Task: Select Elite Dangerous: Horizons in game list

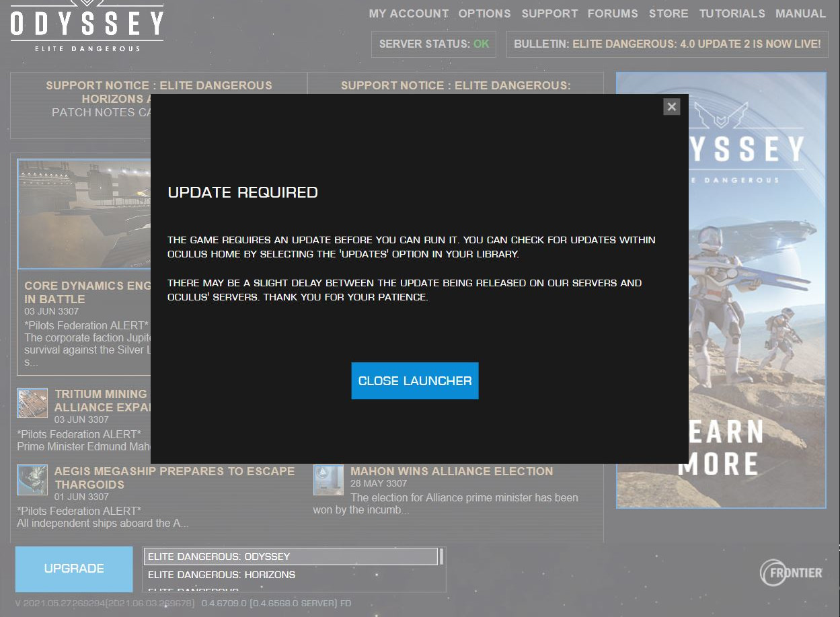Action: point(291,575)
